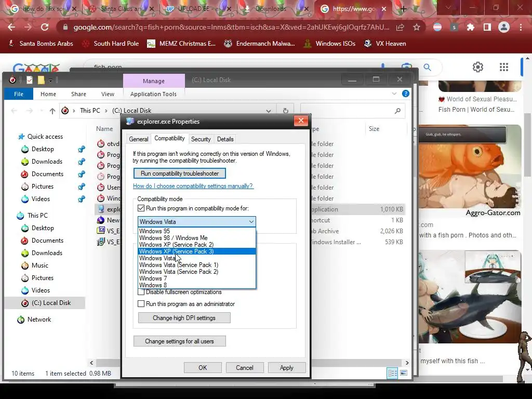Collapse the Windows Vista compatibility dropdown
The image size is (532, 399).
coord(251,222)
